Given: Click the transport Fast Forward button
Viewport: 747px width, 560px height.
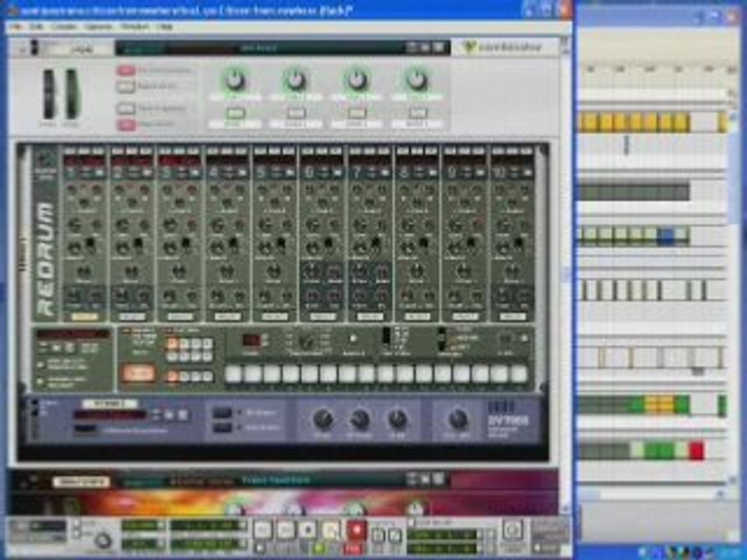Looking at the screenshot, I should pyautogui.click(x=286, y=530).
